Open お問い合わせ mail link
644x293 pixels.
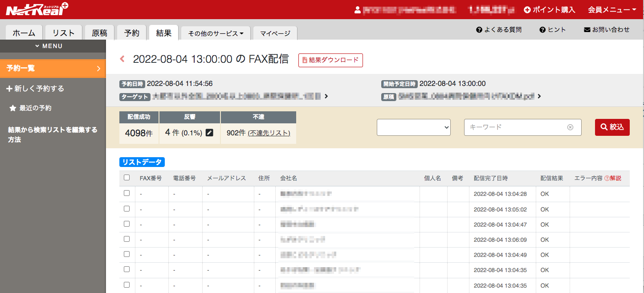click(x=607, y=30)
